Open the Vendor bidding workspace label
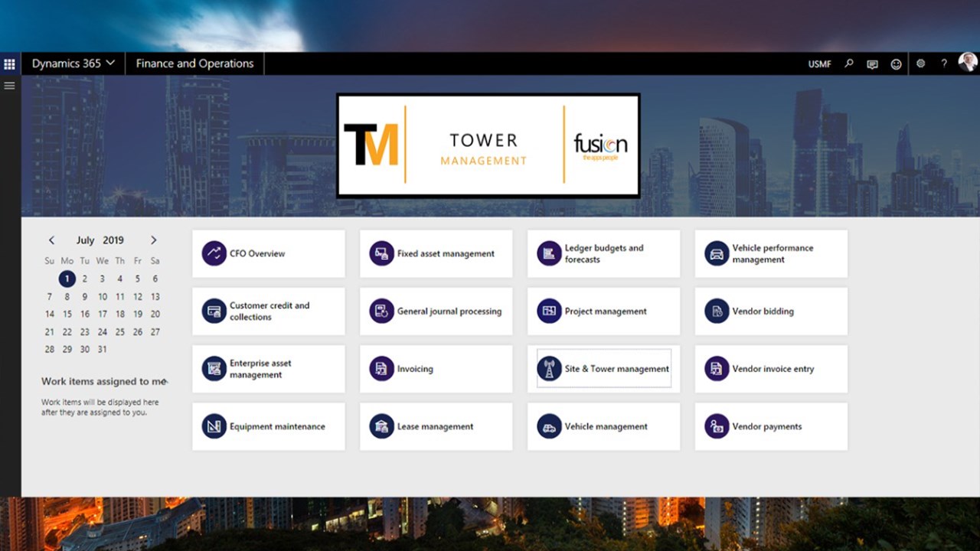 (x=763, y=311)
